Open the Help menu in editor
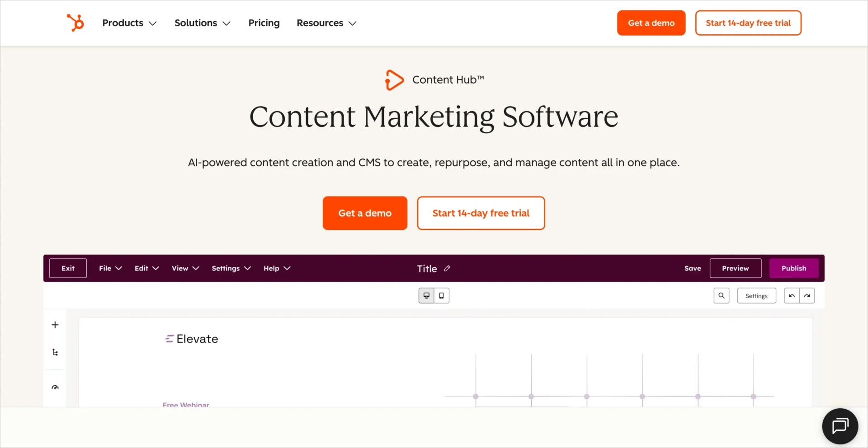Viewport: 868px width, 448px height. [x=277, y=268]
